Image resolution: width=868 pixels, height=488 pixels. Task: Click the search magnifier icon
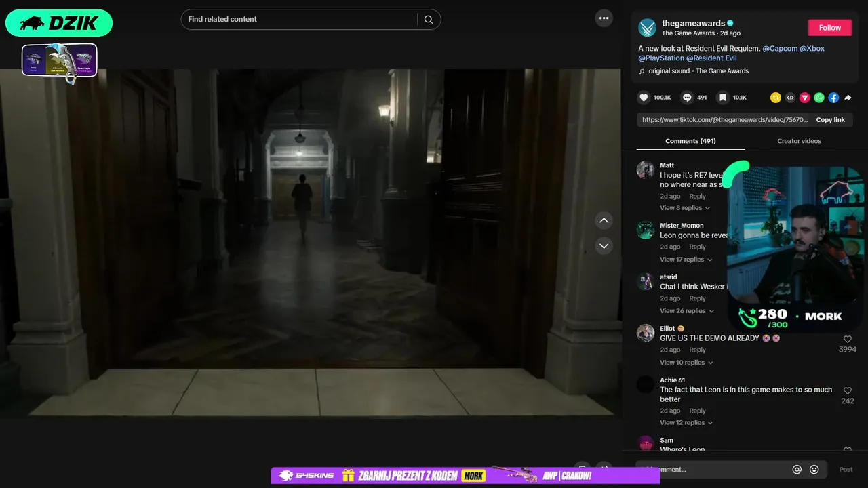pyautogui.click(x=429, y=20)
